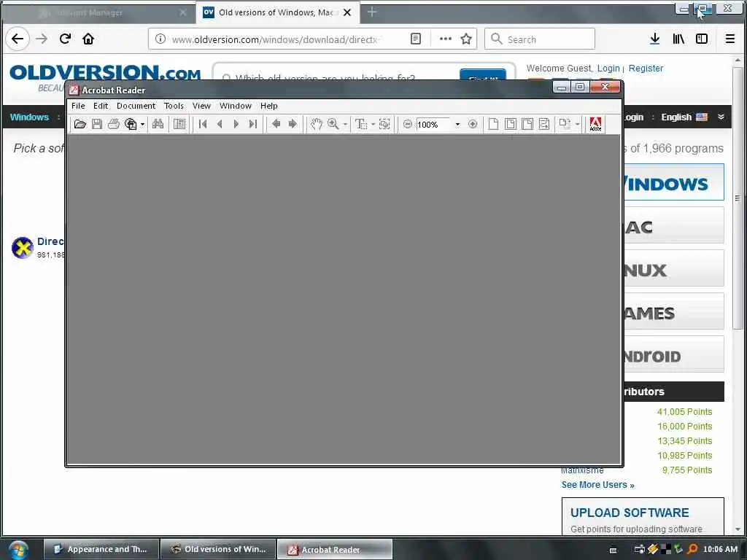Set view to Fit in Window
This screenshot has height=560, width=747.
(x=510, y=124)
